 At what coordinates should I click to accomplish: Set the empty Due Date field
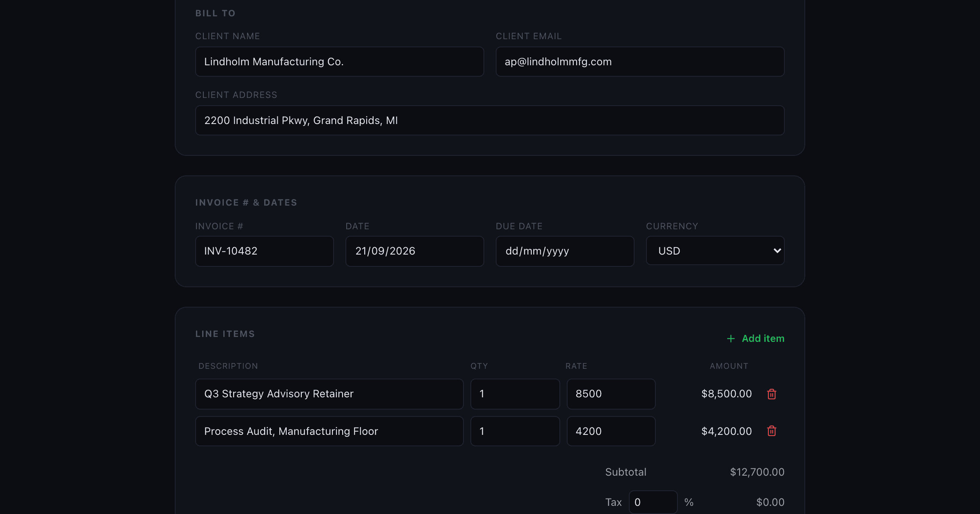click(565, 251)
